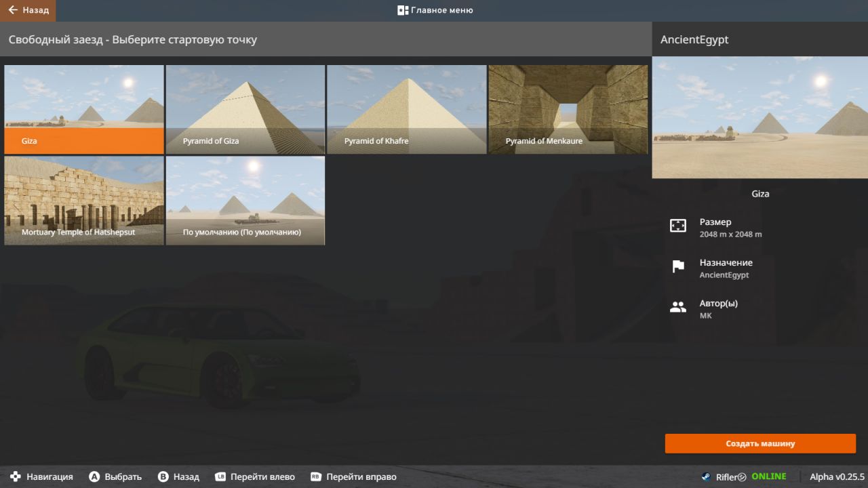Select the Pyramid of Menkaure thumbnail

[x=568, y=109]
